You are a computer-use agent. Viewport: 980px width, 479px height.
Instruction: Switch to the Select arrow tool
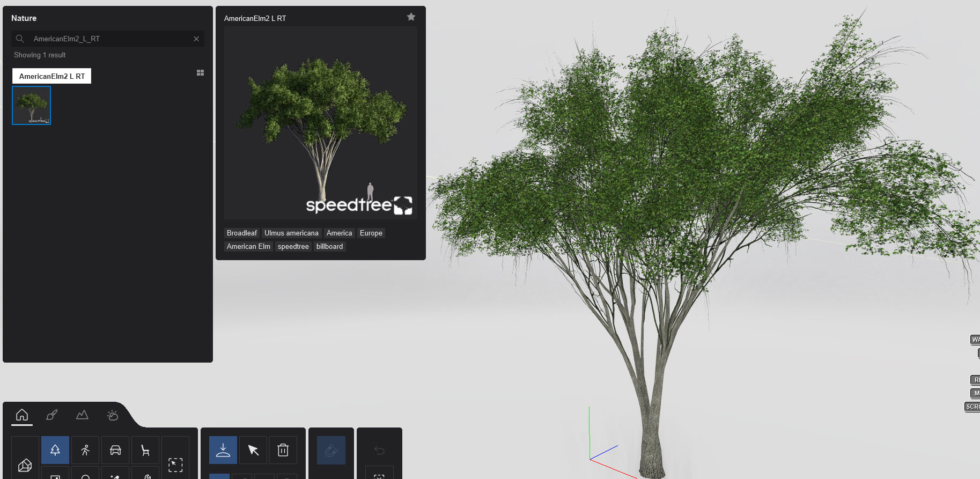click(x=253, y=450)
